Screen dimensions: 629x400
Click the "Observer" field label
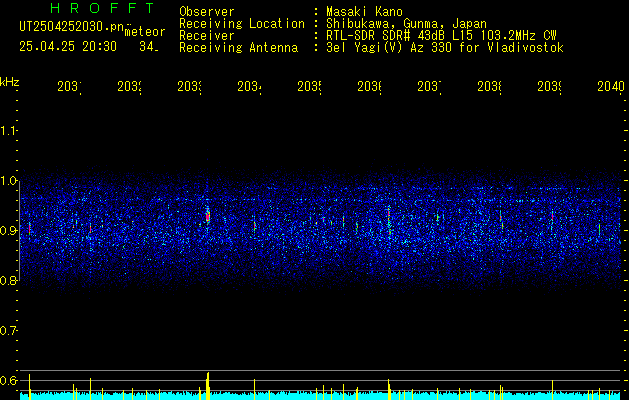point(207,12)
